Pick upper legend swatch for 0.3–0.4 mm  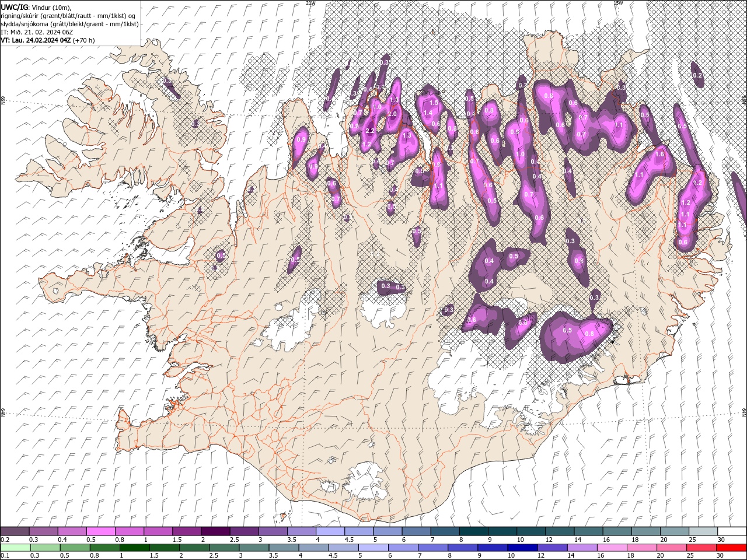click(x=44, y=531)
